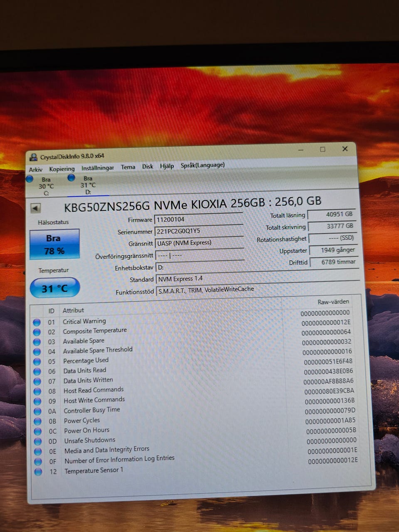The width and height of the screenshot is (399, 532).
Task: Click the previous disk arrow button
Action: [36, 208]
